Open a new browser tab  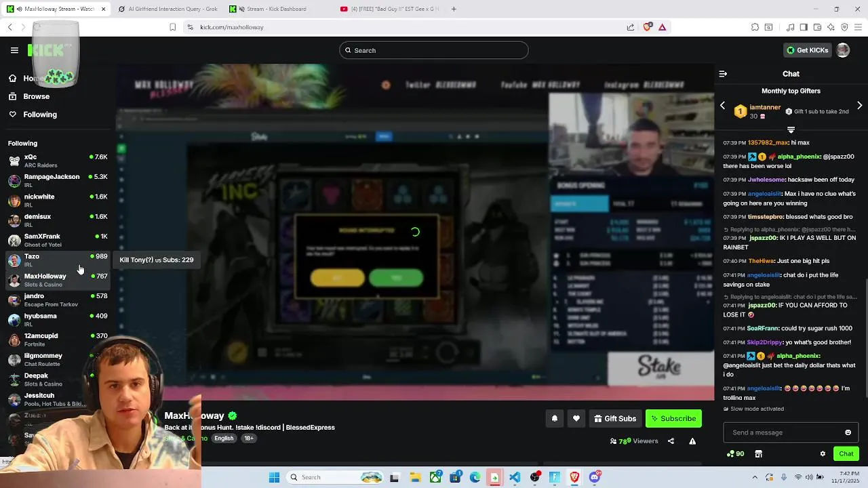tap(454, 9)
